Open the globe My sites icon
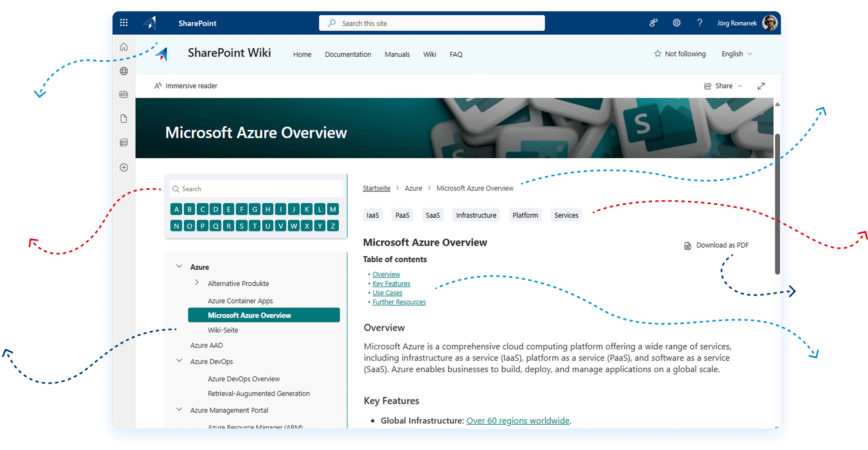Viewport: 868px width, 450px height. click(x=124, y=71)
